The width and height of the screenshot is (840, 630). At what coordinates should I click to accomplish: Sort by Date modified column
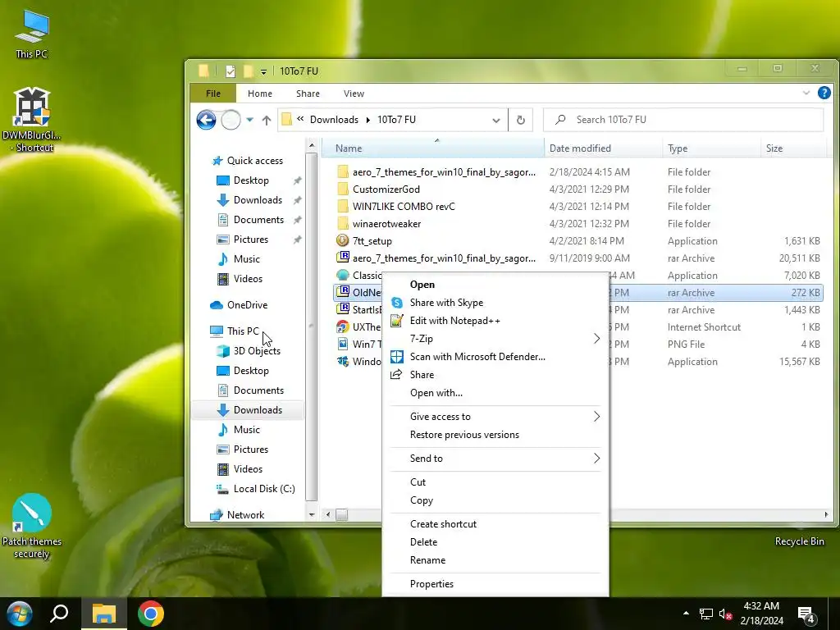tap(603, 148)
